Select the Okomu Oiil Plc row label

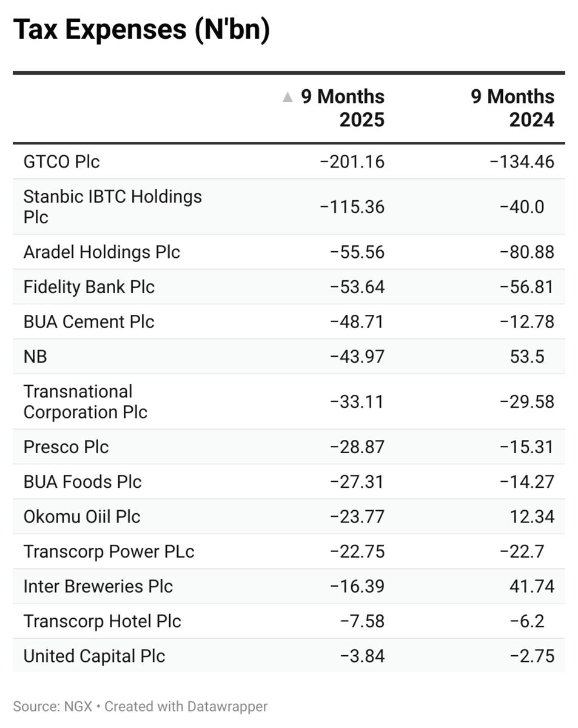click(x=82, y=517)
